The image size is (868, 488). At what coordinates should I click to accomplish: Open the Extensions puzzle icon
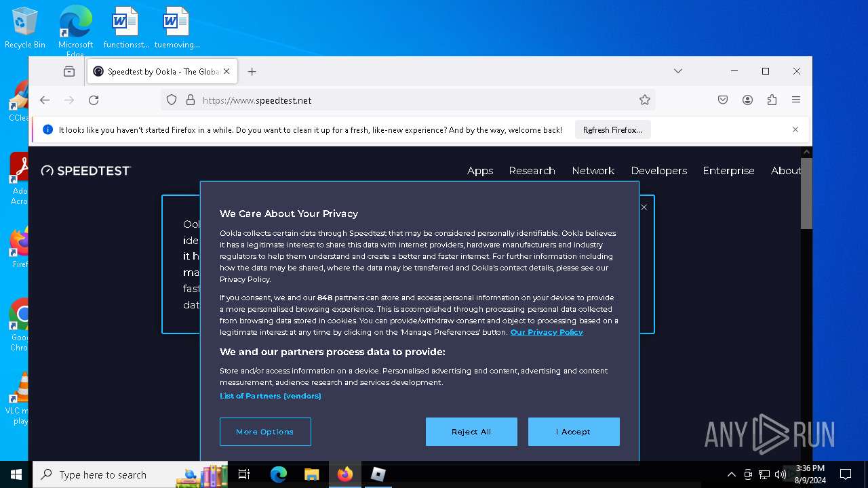[772, 100]
